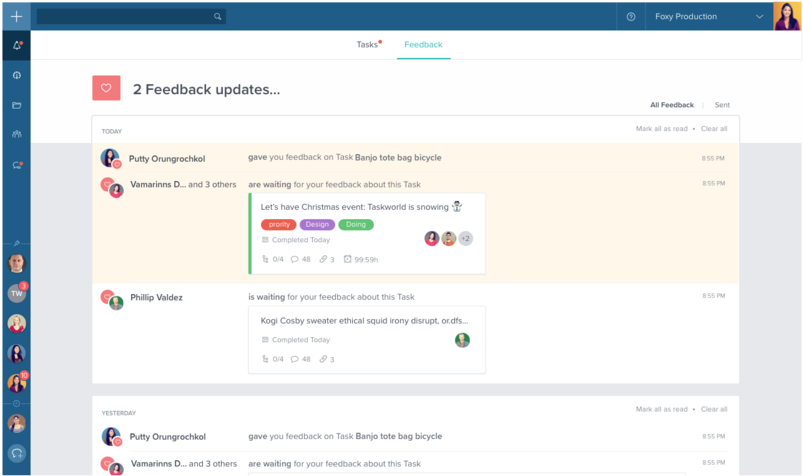The image size is (803, 476).
Task: Click the +2 assignees bubble
Action: click(465, 238)
